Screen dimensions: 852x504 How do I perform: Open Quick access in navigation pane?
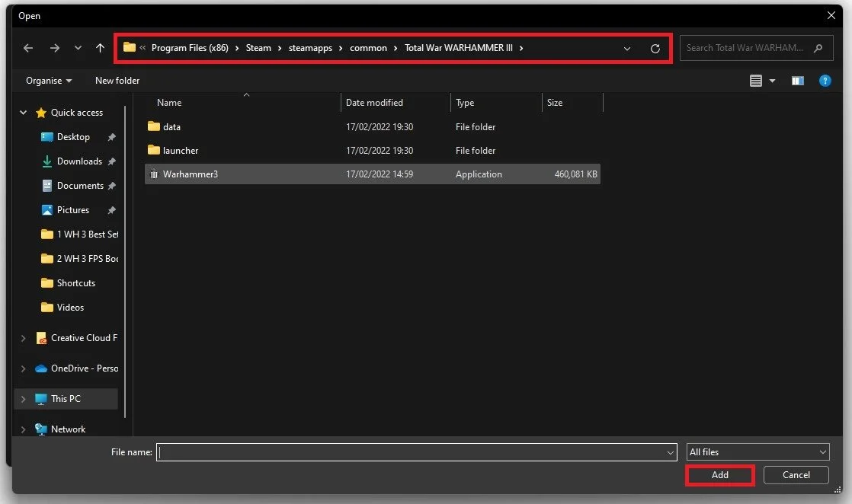(x=77, y=113)
